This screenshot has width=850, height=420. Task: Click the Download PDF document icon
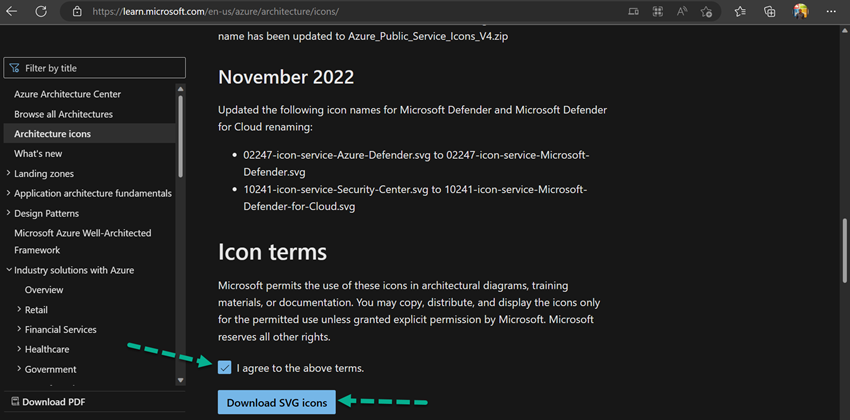tap(15, 402)
